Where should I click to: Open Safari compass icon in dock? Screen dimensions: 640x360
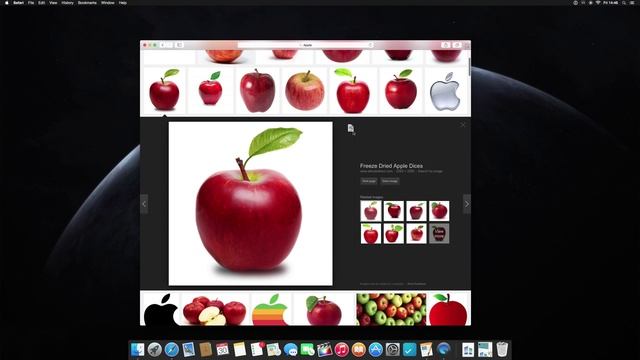(172, 350)
